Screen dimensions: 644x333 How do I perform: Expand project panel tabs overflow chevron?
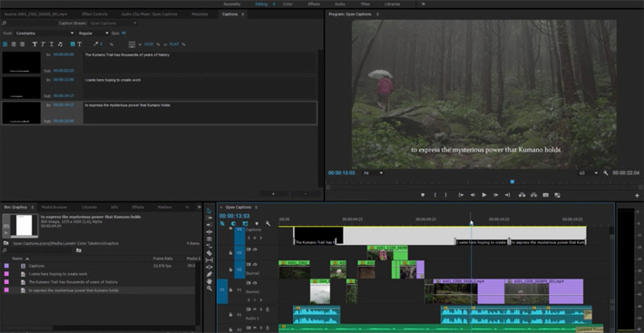tap(200, 207)
